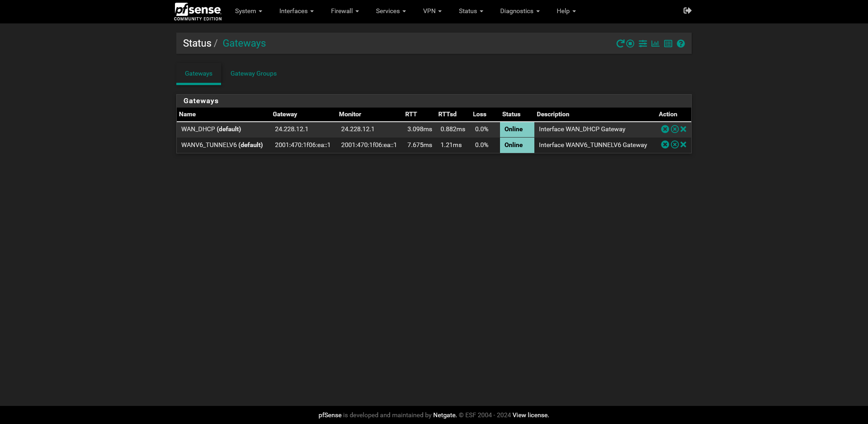This screenshot has height=424, width=868.
Task: Click the logout icon in top bar
Action: click(687, 11)
